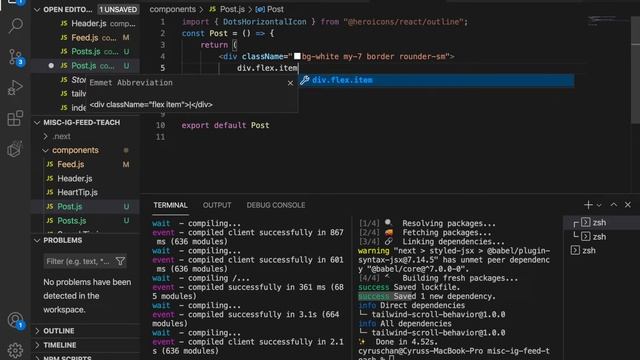This screenshot has width=640, height=360.
Task: Switch to the TERMINAL tab
Action: tap(170, 205)
